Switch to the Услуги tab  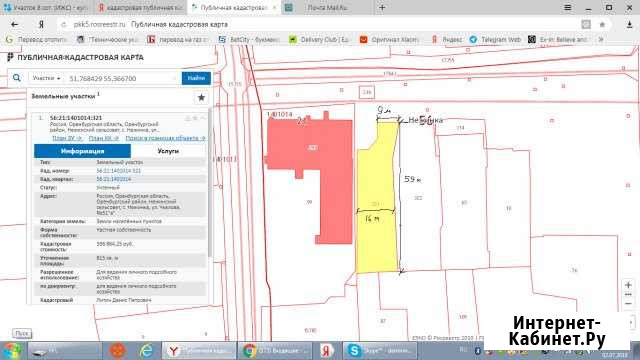[168, 151]
